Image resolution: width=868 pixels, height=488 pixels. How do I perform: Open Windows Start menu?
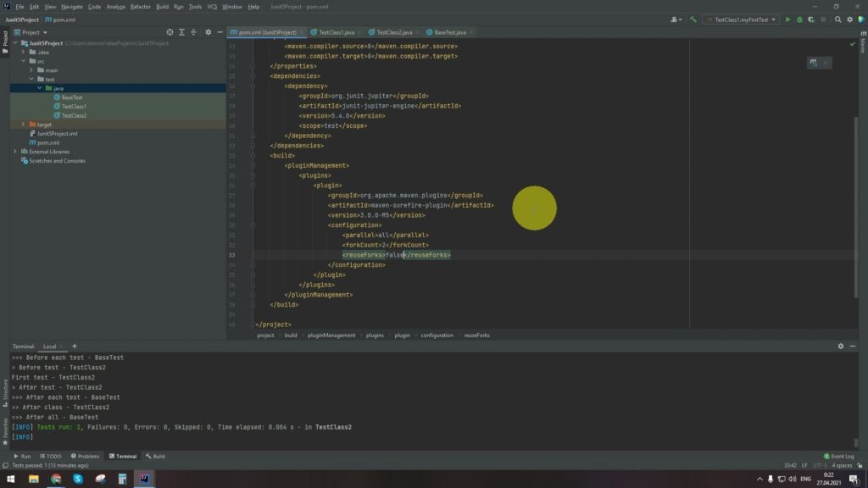pyautogui.click(x=10, y=480)
